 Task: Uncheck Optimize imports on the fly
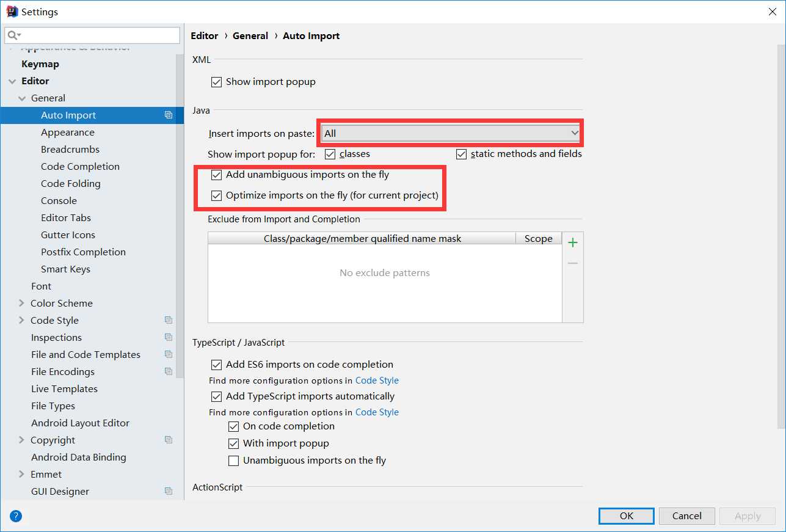[216, 196]
